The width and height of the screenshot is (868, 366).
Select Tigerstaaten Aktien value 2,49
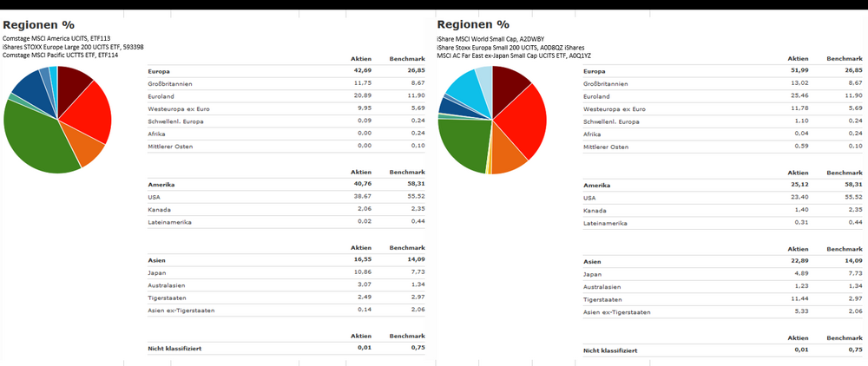(x=365, y=297)
